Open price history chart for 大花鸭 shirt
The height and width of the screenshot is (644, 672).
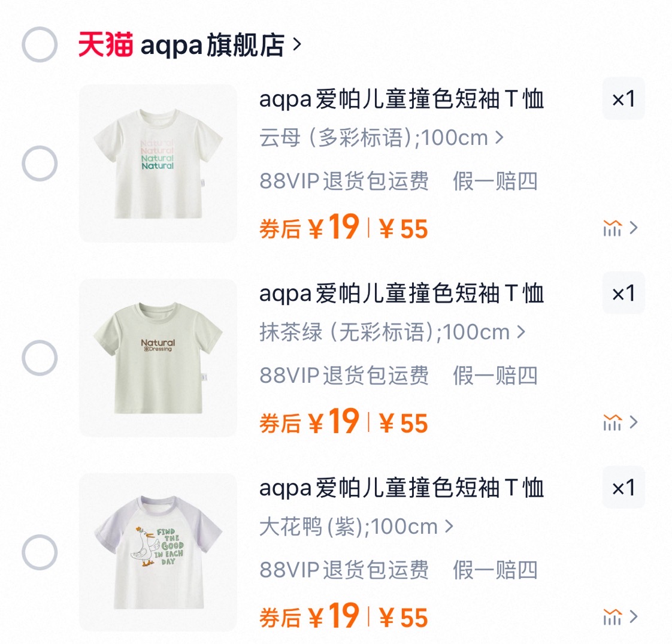pyautogui.click(x=612, y=617)
